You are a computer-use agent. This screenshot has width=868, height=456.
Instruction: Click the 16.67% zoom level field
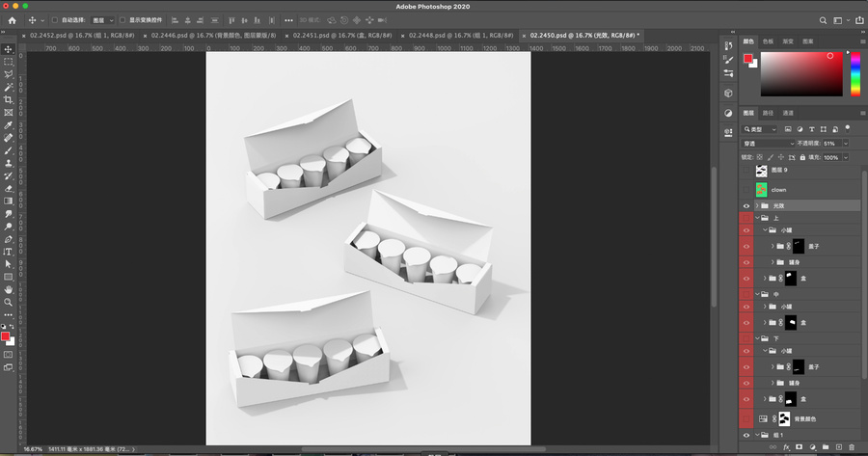[x=33, y=449]
